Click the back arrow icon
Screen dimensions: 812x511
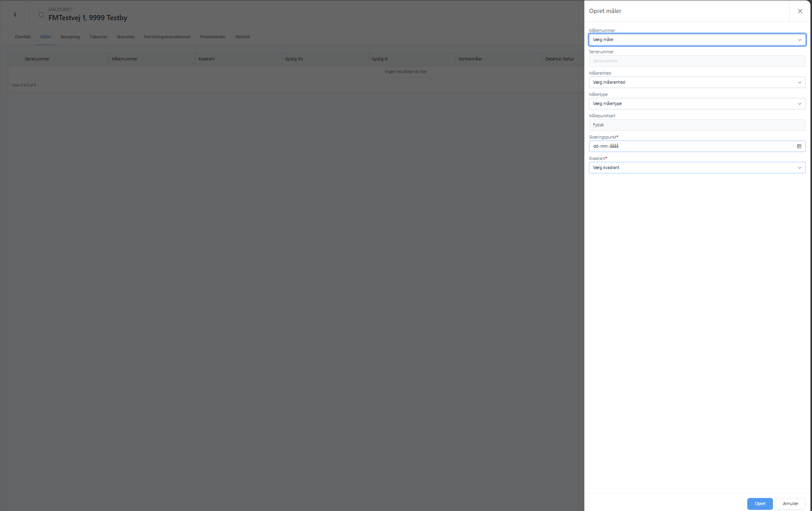coord(15,15)
